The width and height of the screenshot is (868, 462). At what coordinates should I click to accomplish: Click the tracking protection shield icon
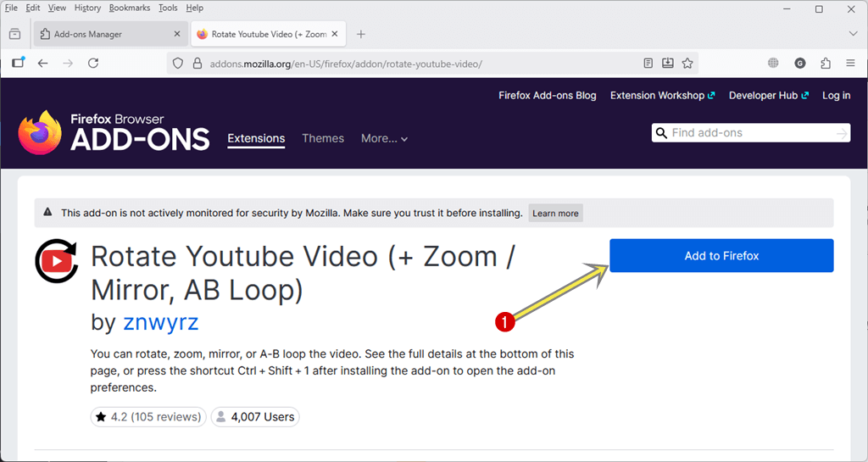[178, 64]
